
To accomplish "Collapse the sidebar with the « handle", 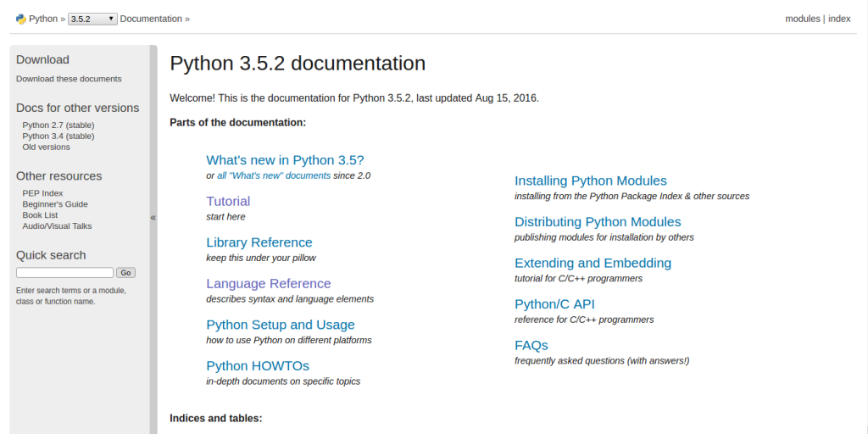I will coord(153,218).
